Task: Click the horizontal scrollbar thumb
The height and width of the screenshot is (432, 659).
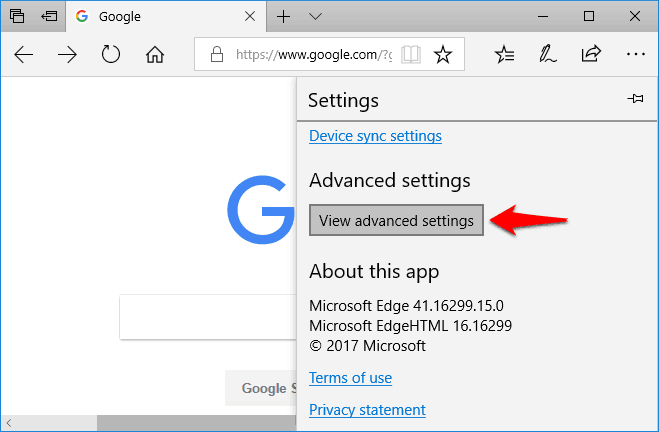Action: [x=197, y=423]
